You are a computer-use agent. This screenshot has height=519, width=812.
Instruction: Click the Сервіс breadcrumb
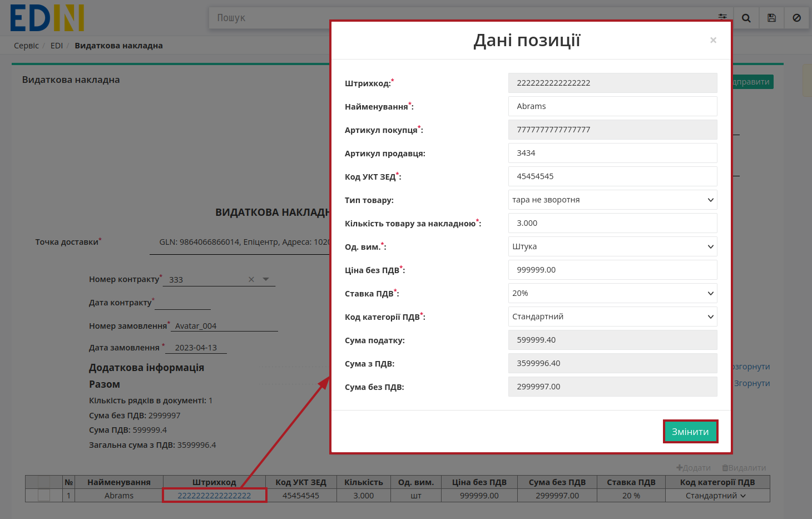[26, 46]
